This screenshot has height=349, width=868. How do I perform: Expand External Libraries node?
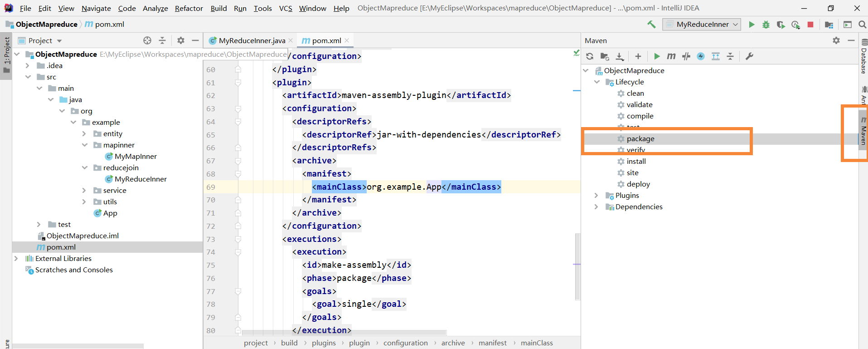[16, 259]
